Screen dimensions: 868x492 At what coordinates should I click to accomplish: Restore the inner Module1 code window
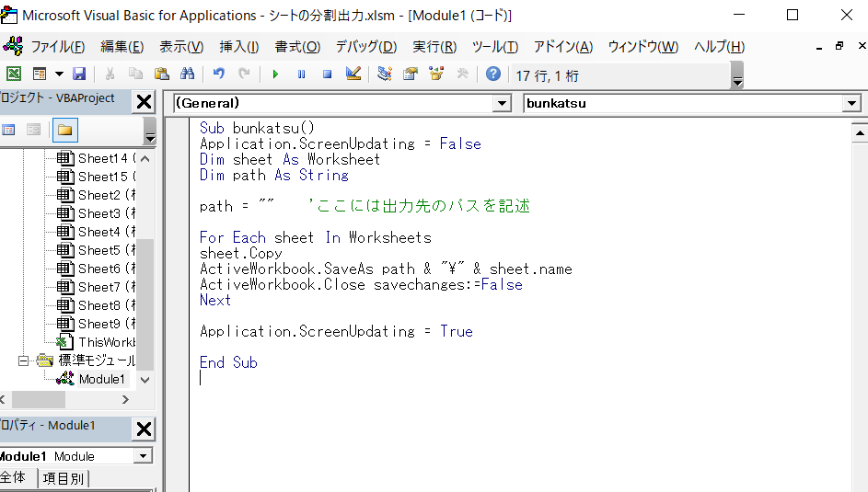coord(839,46)
